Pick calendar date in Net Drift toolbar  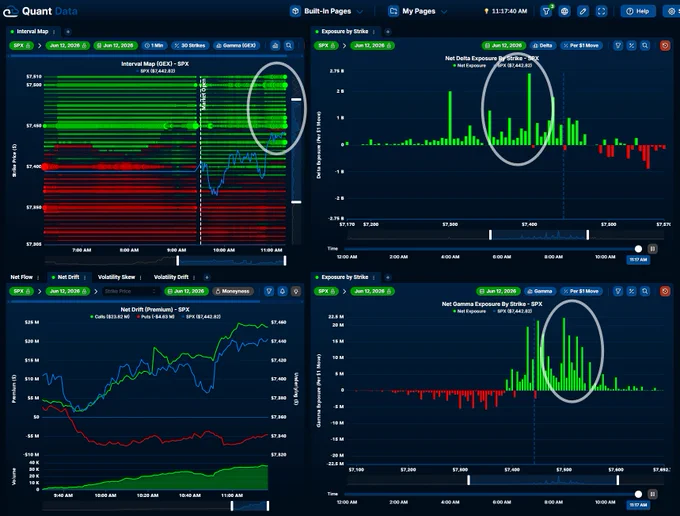[x=186, y=291]
